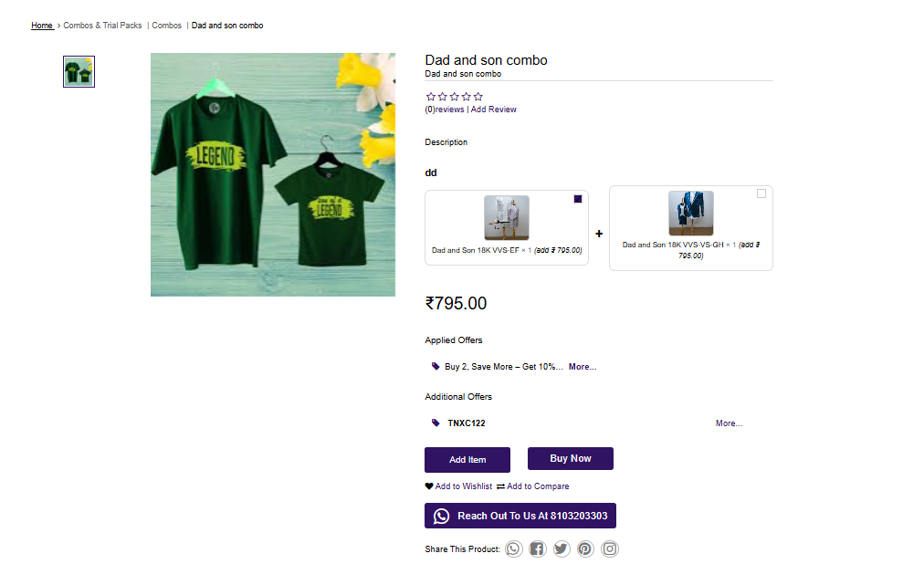Open Combos breadcrumb link
This screenshot has height=564, width=924.
pyautogui.click(x=167, y=26)
